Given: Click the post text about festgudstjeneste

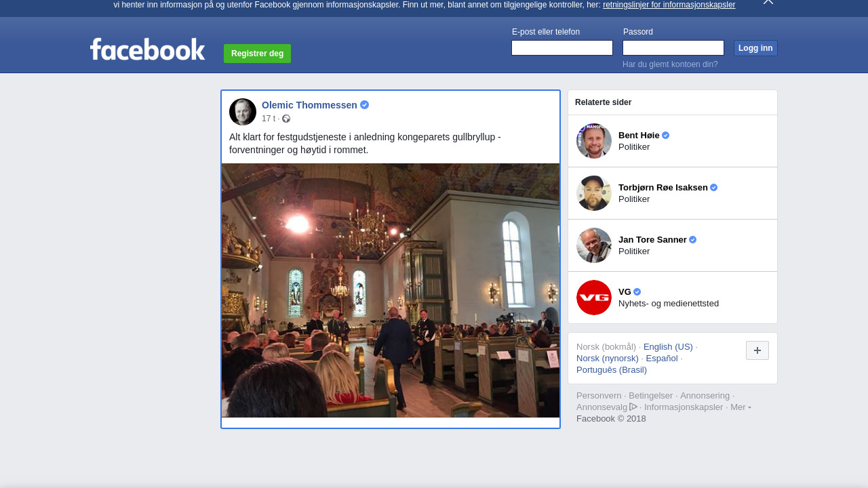Looking at the screenshot, I should (365, 143).
